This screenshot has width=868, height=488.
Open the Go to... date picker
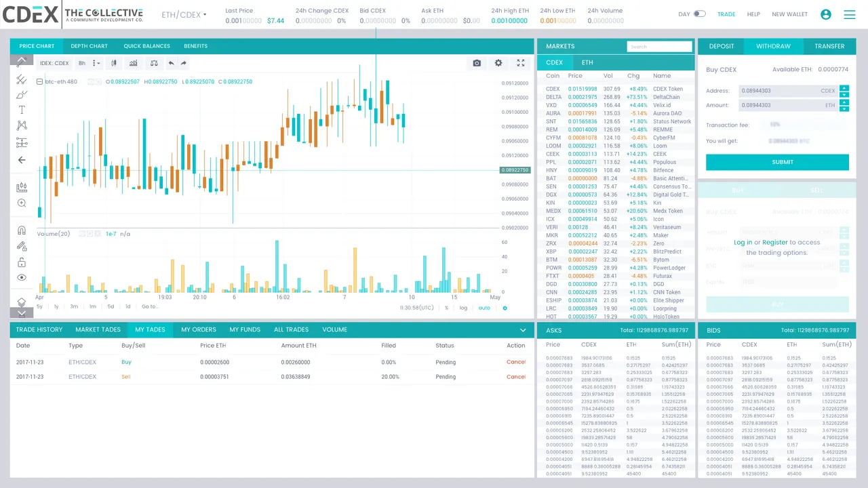tap(149, 307)
